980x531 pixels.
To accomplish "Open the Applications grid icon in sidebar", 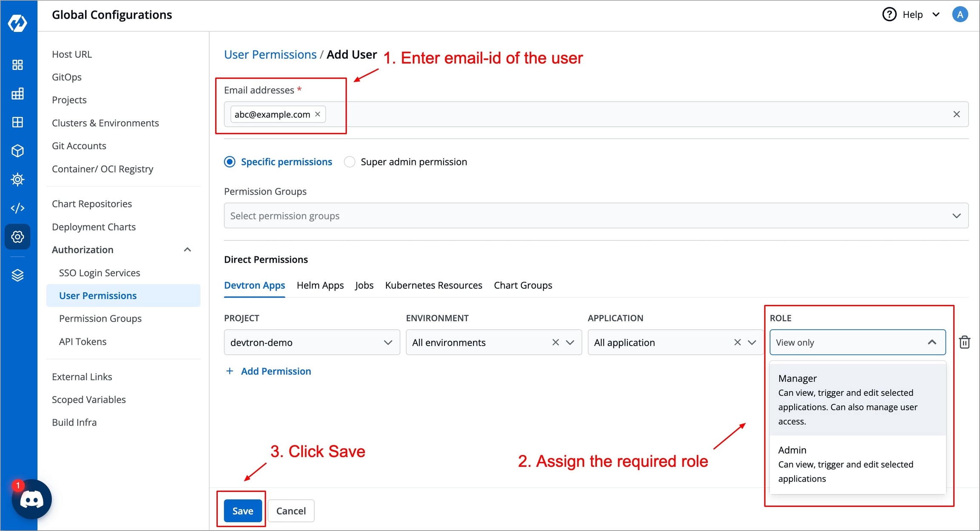I will 17,65.
